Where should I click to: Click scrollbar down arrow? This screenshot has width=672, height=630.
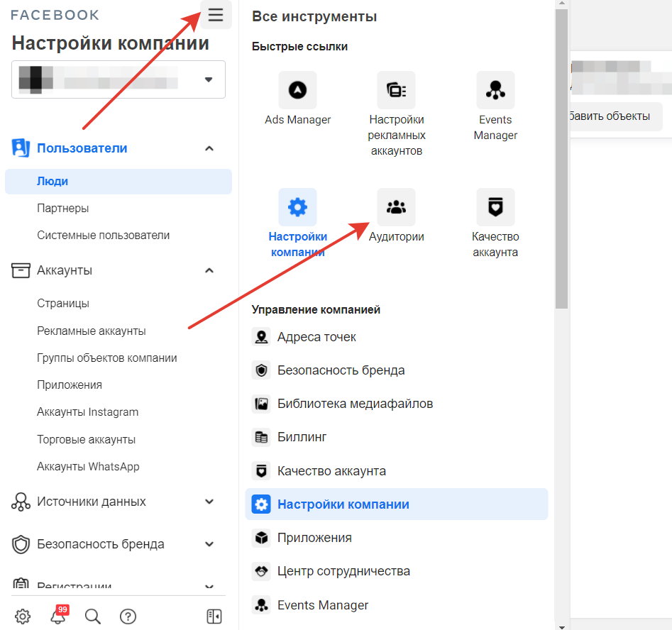pyautogui.click(x=561, y=626)
